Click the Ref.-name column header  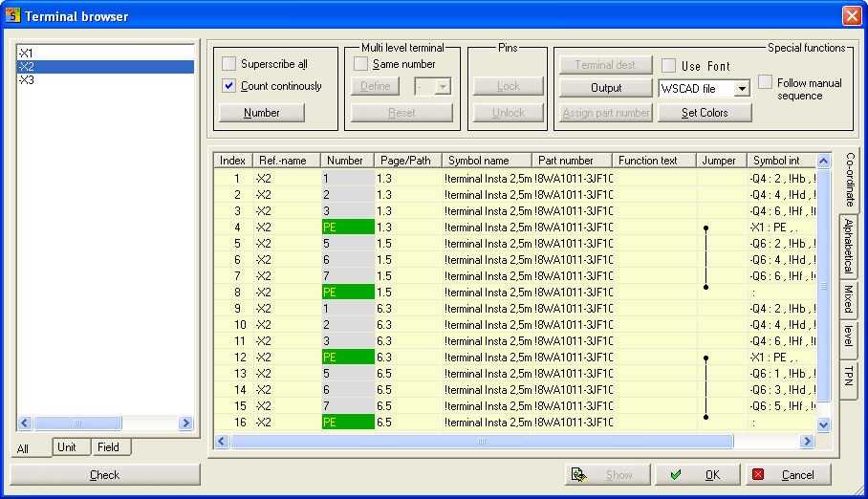[x=287, y=161]
